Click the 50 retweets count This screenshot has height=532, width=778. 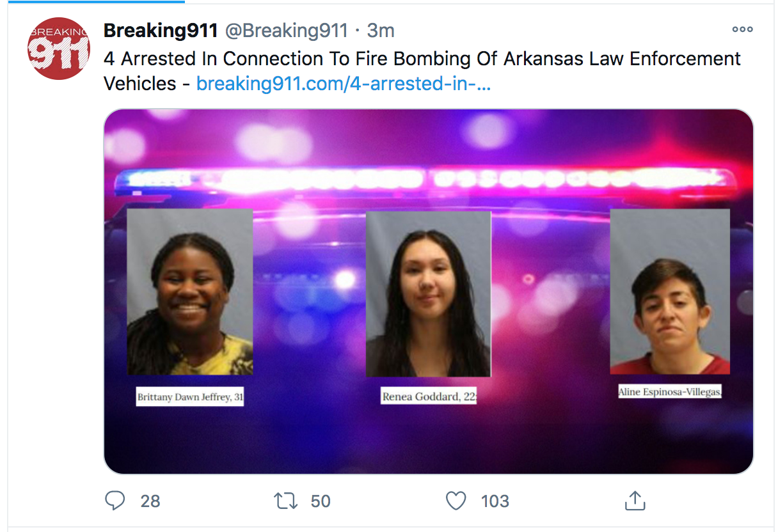click(x=321, y=501)
